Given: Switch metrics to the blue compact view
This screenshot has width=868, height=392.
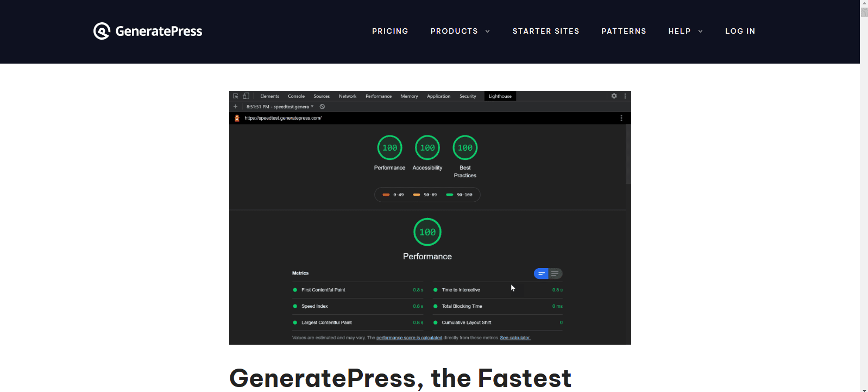Looking at the screenshot, I should pos(542,273).
